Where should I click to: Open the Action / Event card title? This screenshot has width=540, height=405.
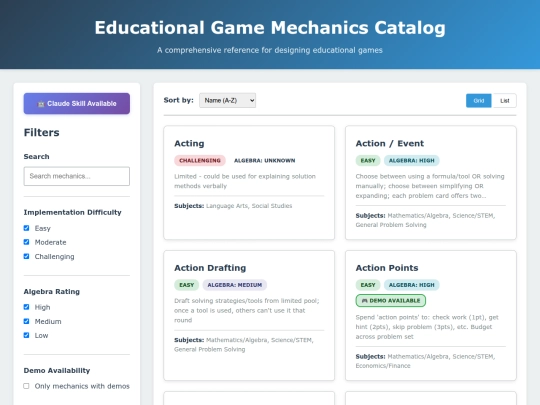[390, 143]
